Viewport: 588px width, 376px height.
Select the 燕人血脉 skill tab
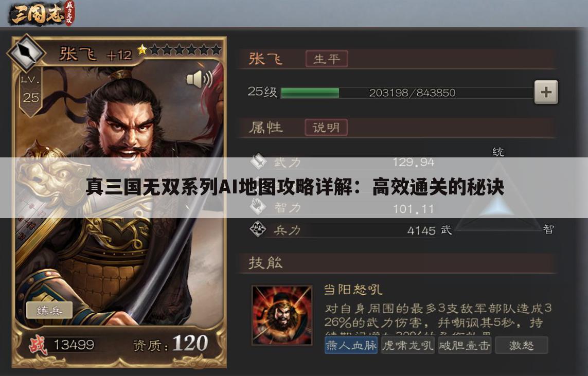pyautogui.click(x=351, y=345)
